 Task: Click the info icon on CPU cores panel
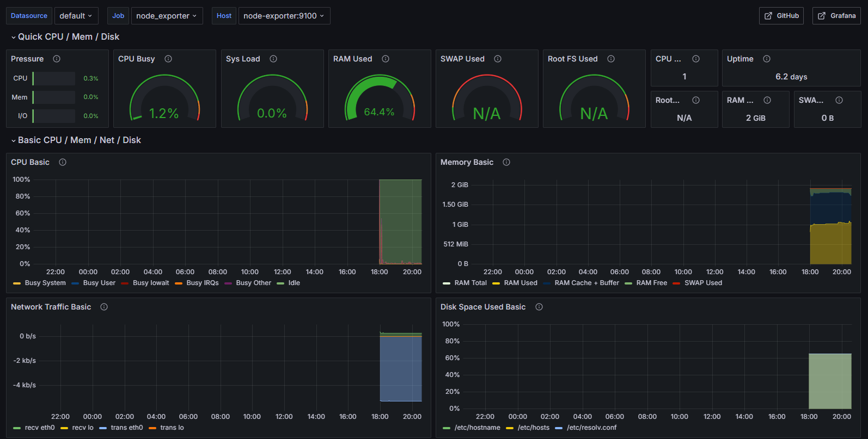[x=696, y=59]
